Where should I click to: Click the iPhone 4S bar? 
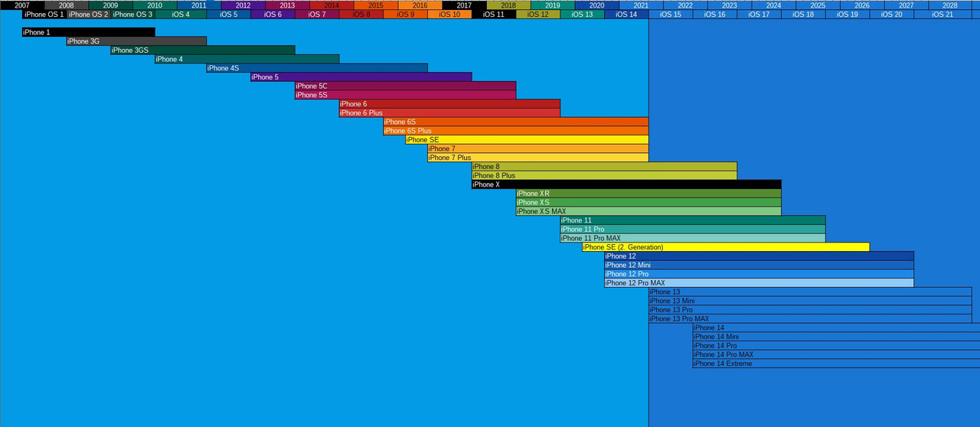click(317, 68)
